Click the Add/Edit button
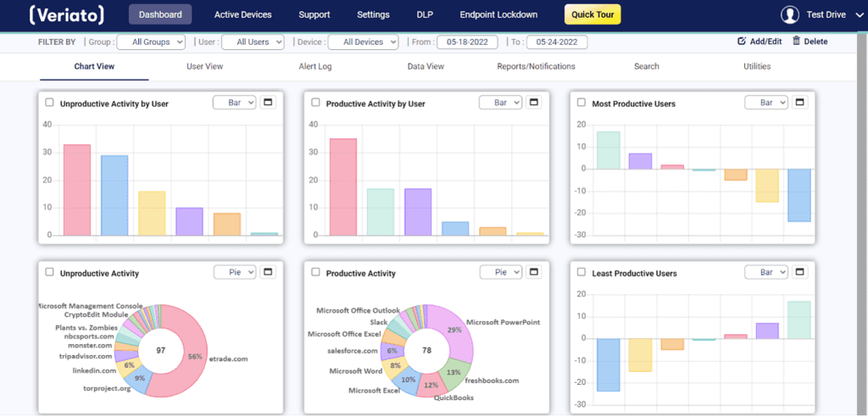Viewport: 868px width, 417px height. pyautogui.click(x=760, y=42)
